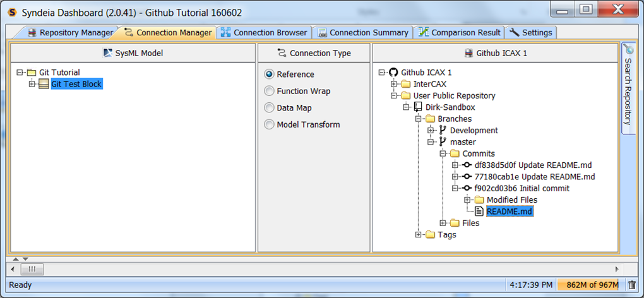
Task: Click the README.md file icon
Action: click(479, 212)
